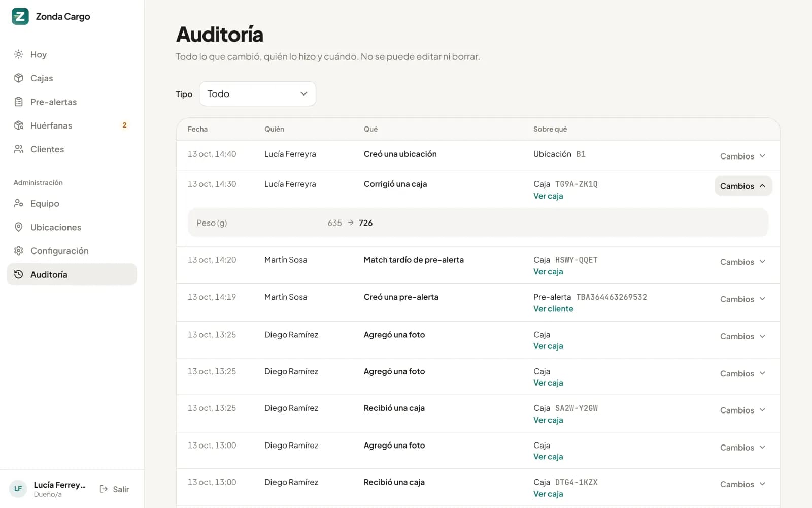Expand Cambios for Match tardío de pre-alerta

coord(742,262)
